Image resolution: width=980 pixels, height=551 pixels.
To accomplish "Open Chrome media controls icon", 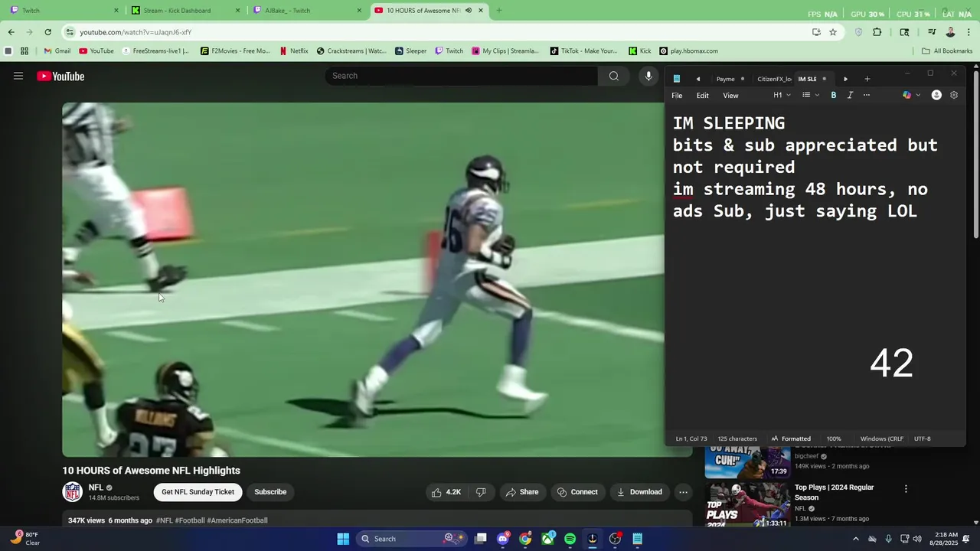I will point(932,32).
